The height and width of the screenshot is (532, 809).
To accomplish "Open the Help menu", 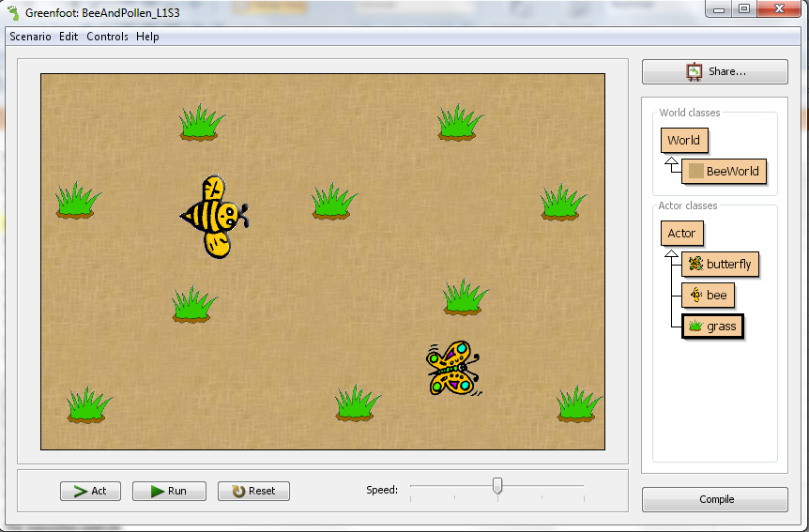I will [x=147, y=37].
